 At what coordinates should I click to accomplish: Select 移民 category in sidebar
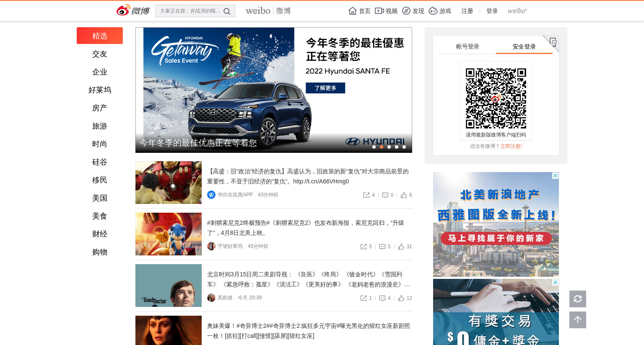click(x=100, y=180)
